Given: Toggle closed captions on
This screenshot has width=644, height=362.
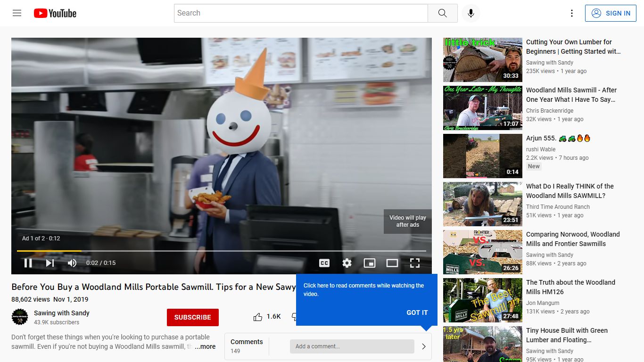Looking at the screenshot, I should pyautogui.click(x=324, y=263).
